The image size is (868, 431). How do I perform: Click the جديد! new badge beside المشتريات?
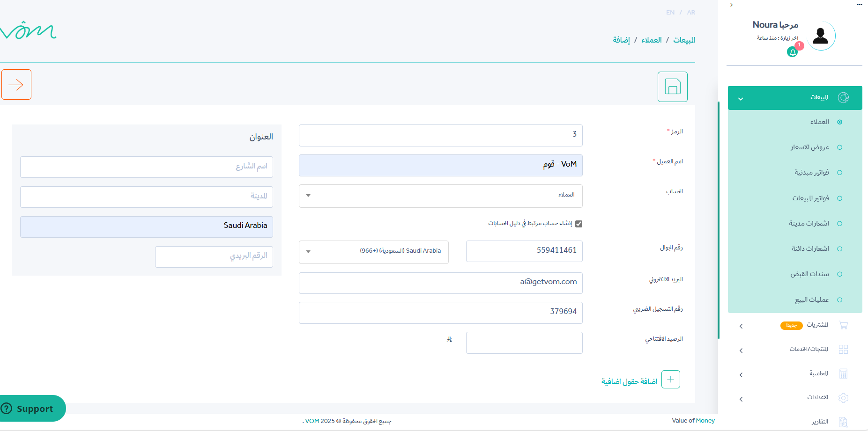click(791, 325)
